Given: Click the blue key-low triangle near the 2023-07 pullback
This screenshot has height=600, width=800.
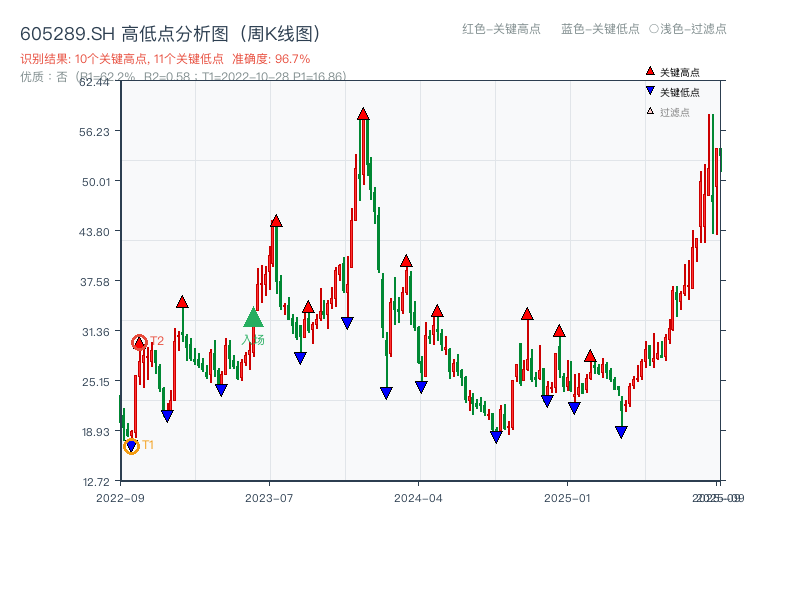Looking at the screenshot, I should (x=298, y=357).
